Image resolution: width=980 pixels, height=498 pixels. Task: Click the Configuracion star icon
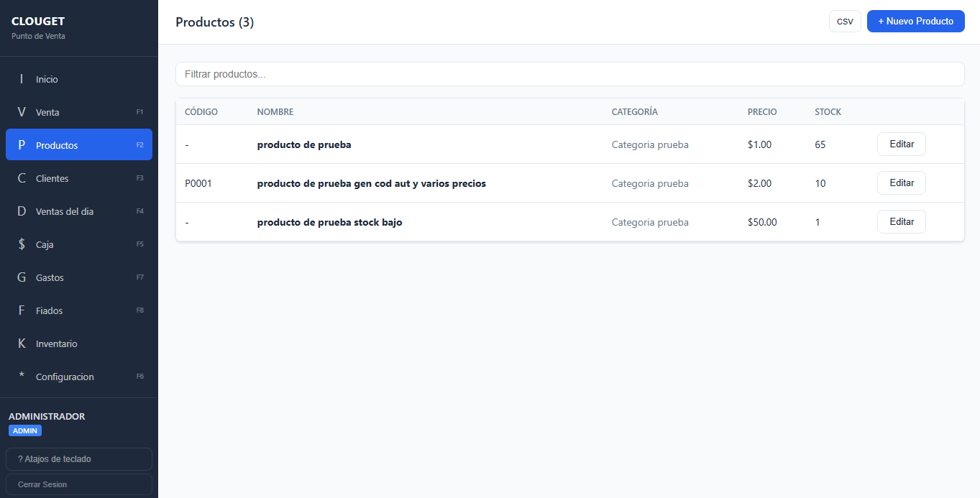coord(21,377)
